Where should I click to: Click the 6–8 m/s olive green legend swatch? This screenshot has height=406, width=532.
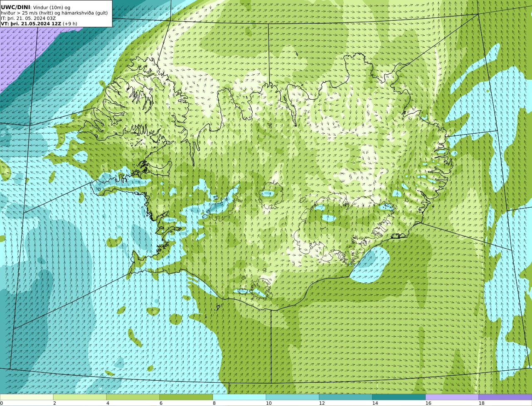pyautogui.click(x=186, y=397)
